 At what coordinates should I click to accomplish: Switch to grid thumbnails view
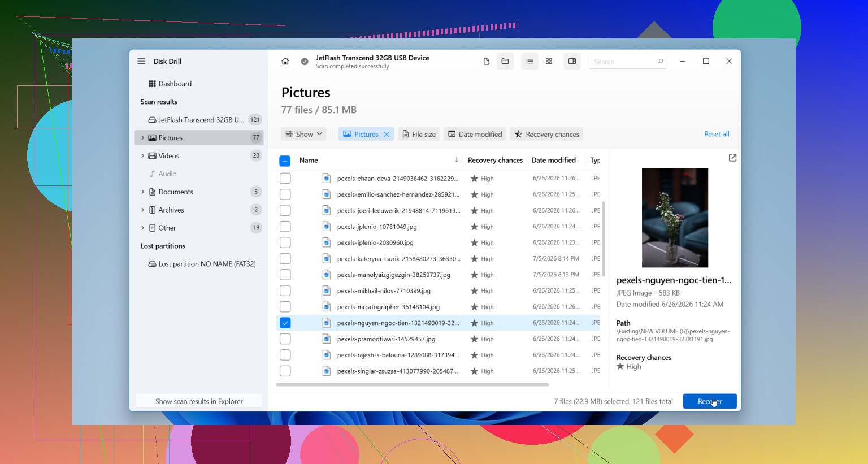549,61
